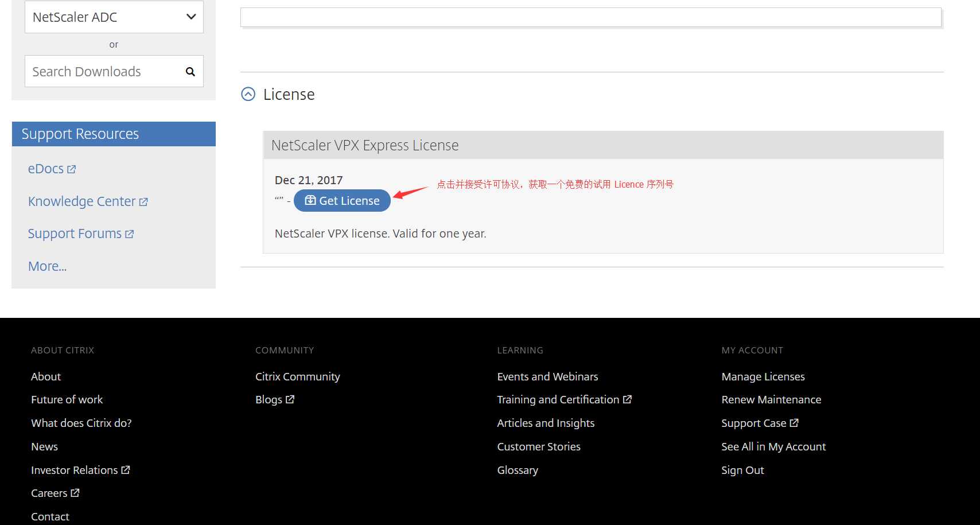Open Customer Stories link
The image size is (980, 525).
tap(539, 446)
